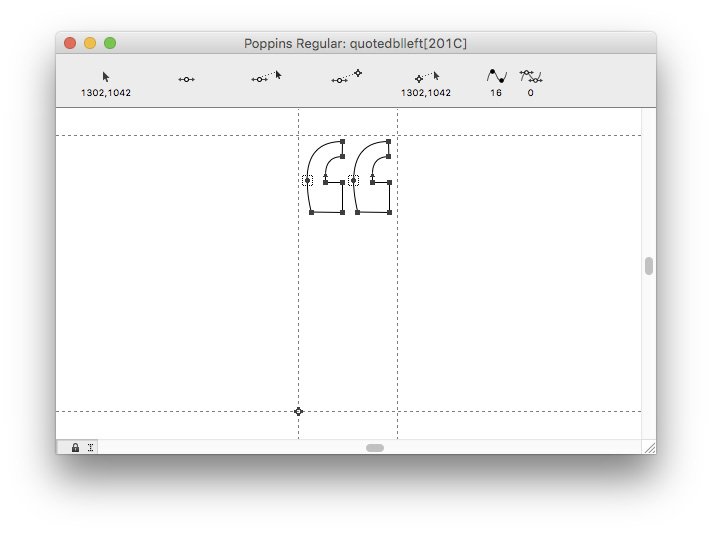Click the point-to-cursor distance icon
712x534 pixels.
point(266,76)
